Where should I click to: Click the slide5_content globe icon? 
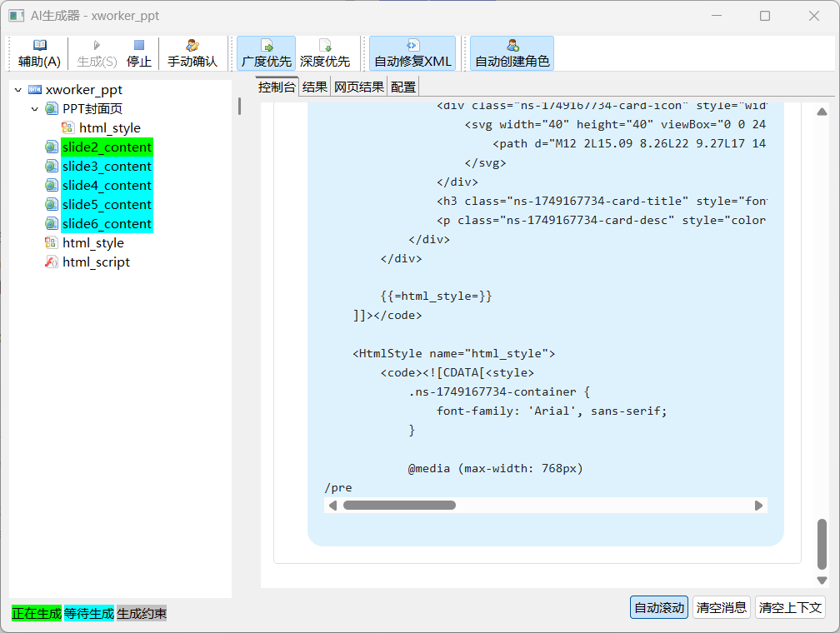pyautogui.click(x=52, y=205)
